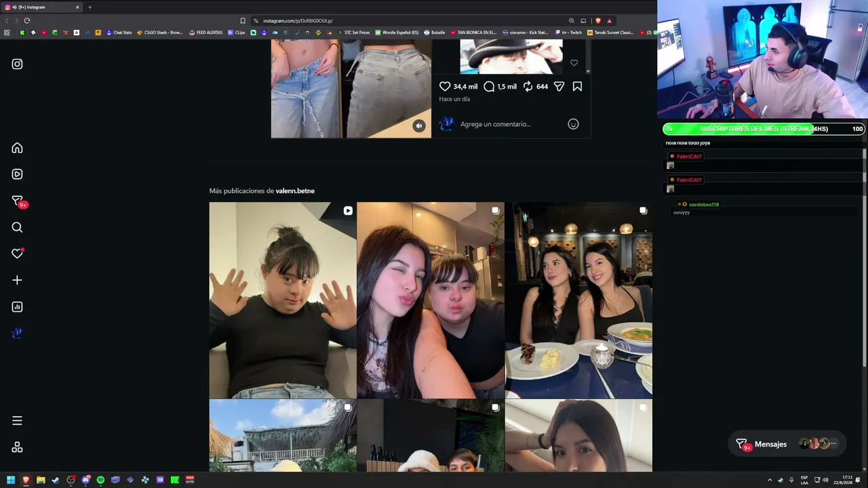This screenshot has width=868, height=488.
Task: Open the dashboard chart icon in sidebar
Action: pos(17,307)
